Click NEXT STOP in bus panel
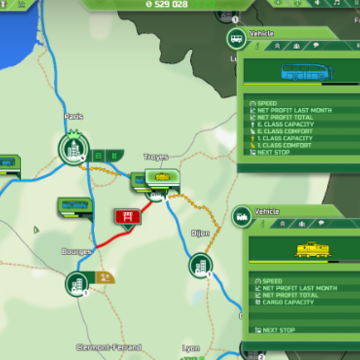This screenshot has height=360, width=360. [x=302, y=152]
